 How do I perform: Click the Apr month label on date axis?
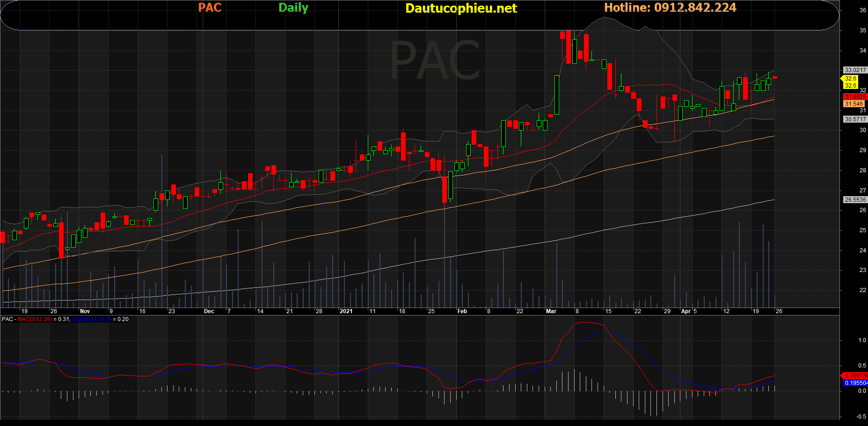point(686,311)
